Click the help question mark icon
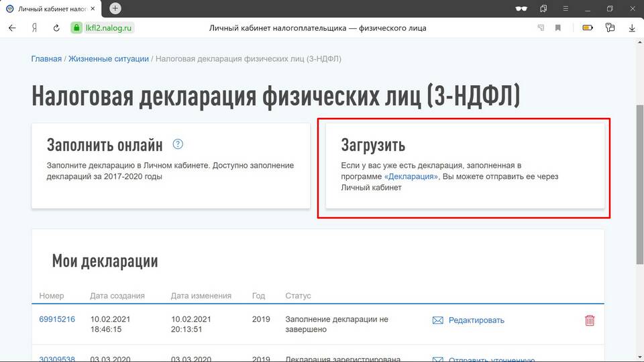 tap(178, 145)
